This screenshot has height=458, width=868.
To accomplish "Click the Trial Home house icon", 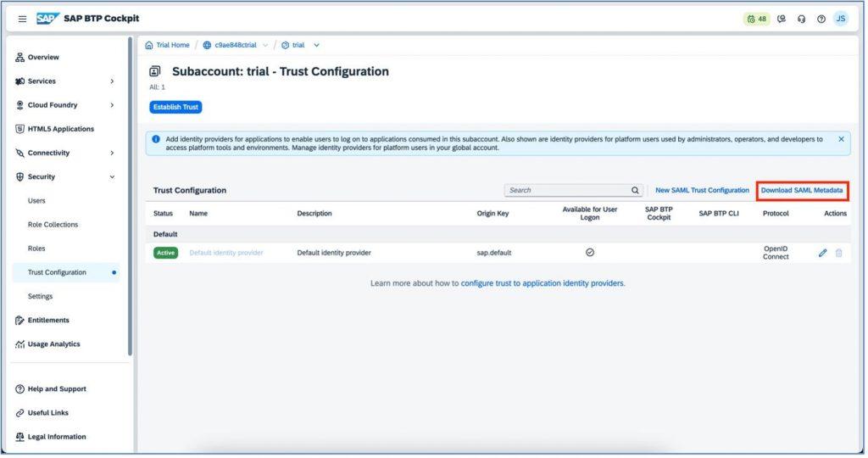I will pos(149,46).
